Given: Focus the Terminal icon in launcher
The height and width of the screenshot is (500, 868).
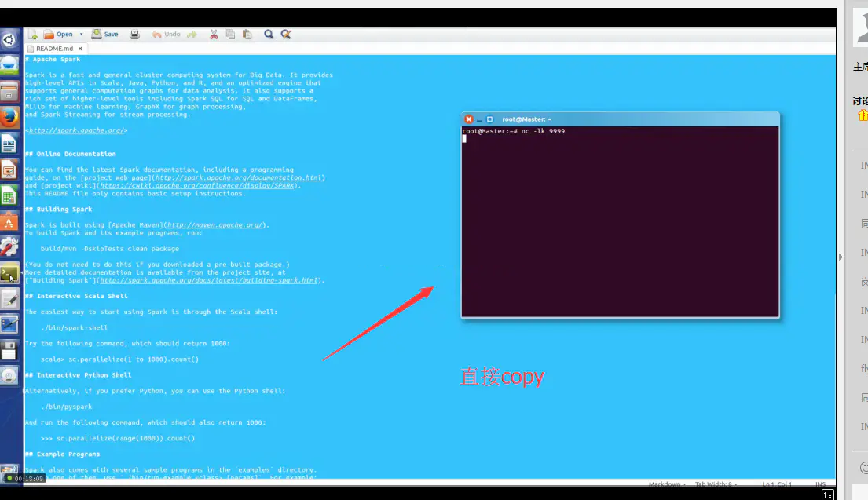Looking at the screenshot, I should point(9,274).
